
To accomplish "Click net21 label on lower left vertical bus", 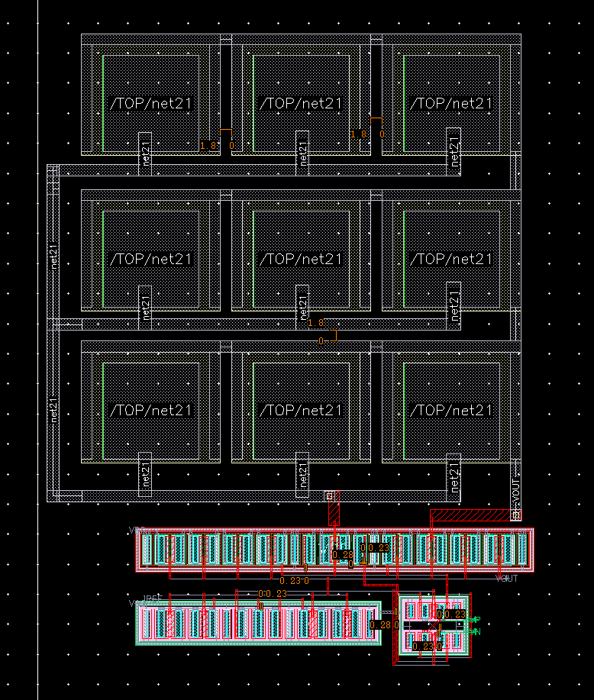I will (x=53, y=410).
